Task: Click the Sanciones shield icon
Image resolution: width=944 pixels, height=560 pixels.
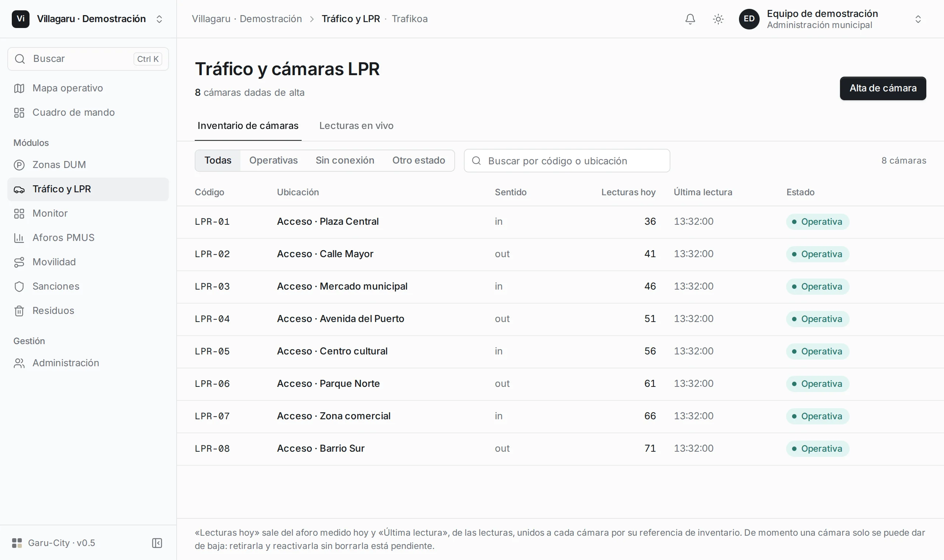Action: [19, 286]
